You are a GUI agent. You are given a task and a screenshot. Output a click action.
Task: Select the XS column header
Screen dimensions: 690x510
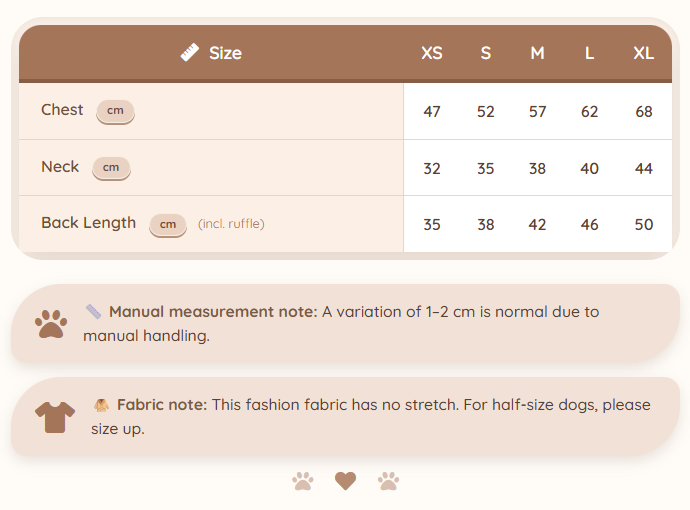(x=432, y=53)
